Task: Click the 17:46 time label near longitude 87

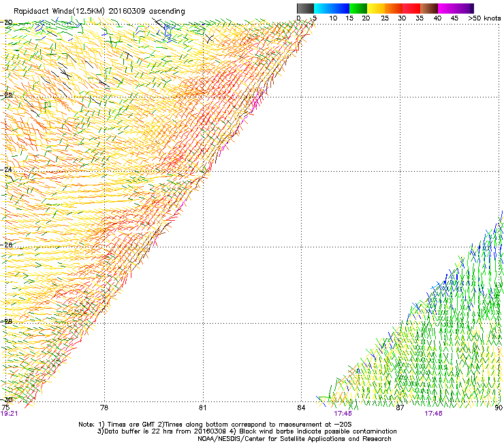Action: coord(433,414)
